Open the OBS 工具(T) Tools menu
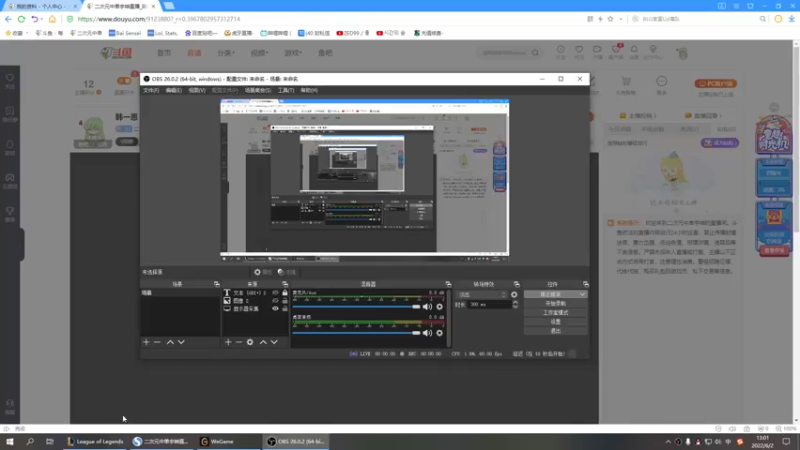 pos(286,90)
